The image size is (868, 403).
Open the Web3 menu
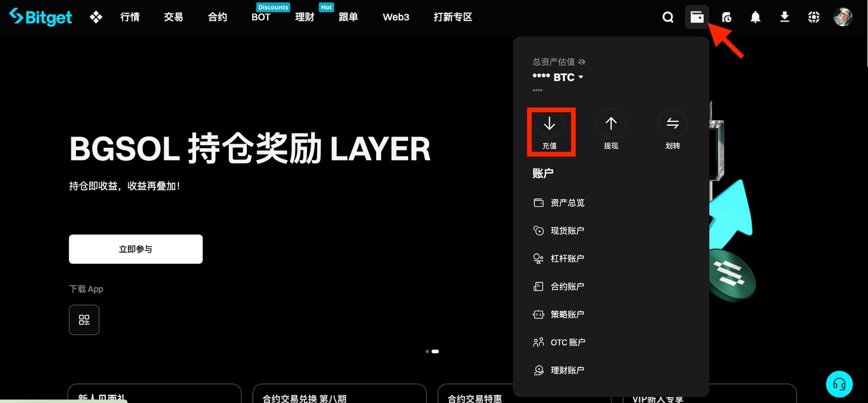pyautogui.click(x=396, y=17)
